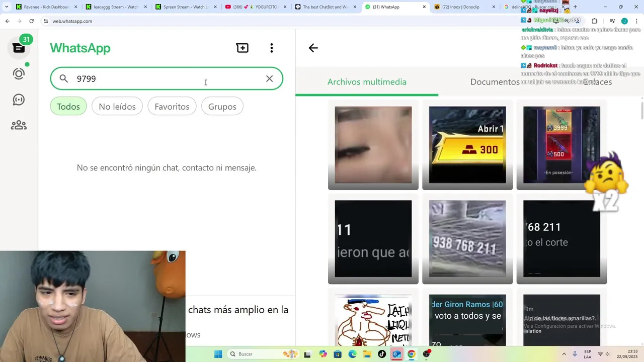Click the search field containing 9799
Screen dimensions: 644x362
coord(167,78)
